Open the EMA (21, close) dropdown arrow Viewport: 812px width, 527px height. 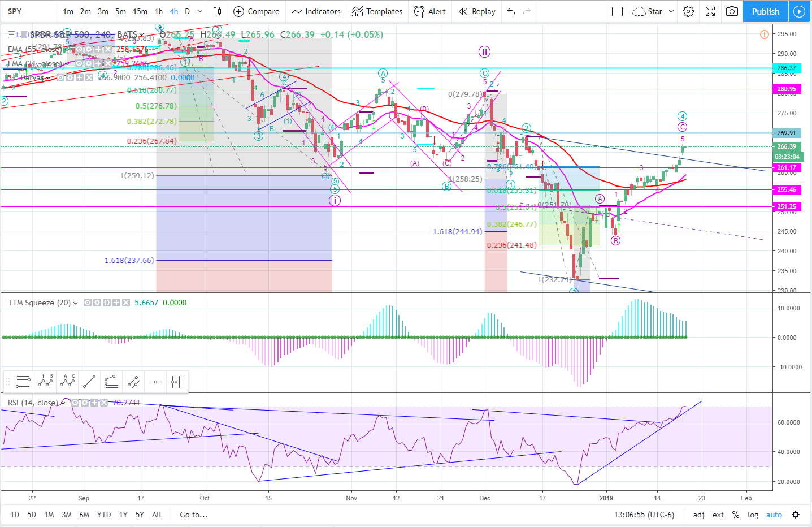[66, 63]
